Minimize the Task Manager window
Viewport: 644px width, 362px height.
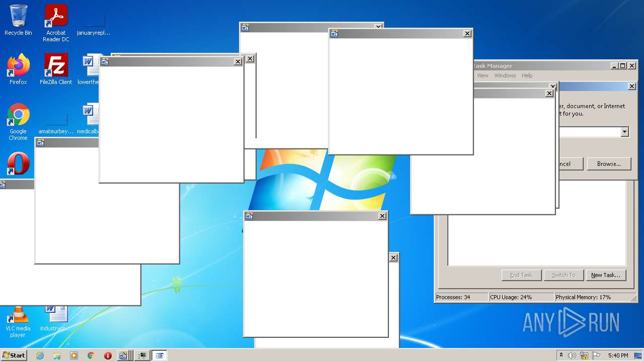(x=615, y=66)
